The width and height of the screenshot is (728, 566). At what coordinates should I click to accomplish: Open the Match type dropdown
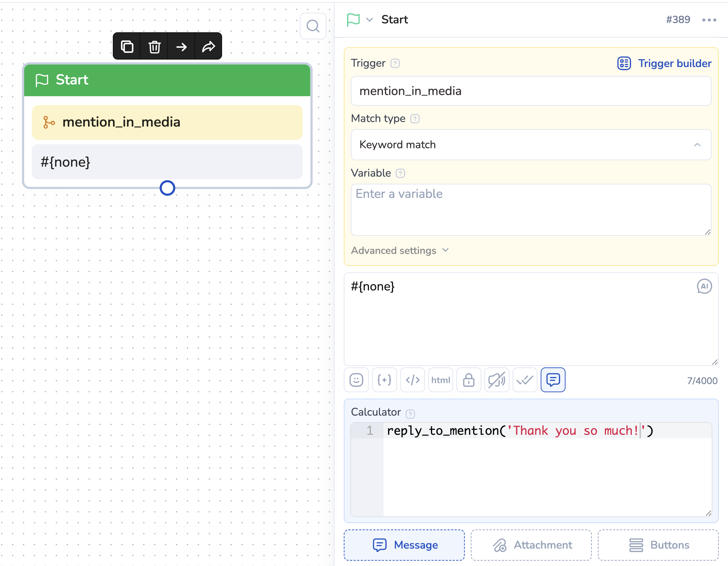(x=531, y=145)
